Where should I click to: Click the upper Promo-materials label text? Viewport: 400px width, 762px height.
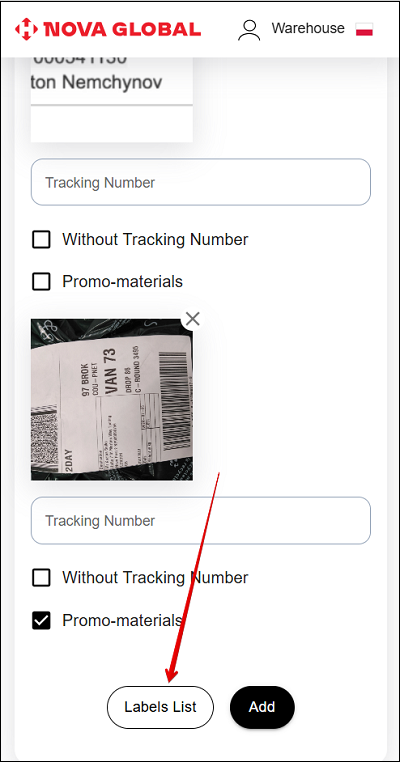[x=122, y=281]
